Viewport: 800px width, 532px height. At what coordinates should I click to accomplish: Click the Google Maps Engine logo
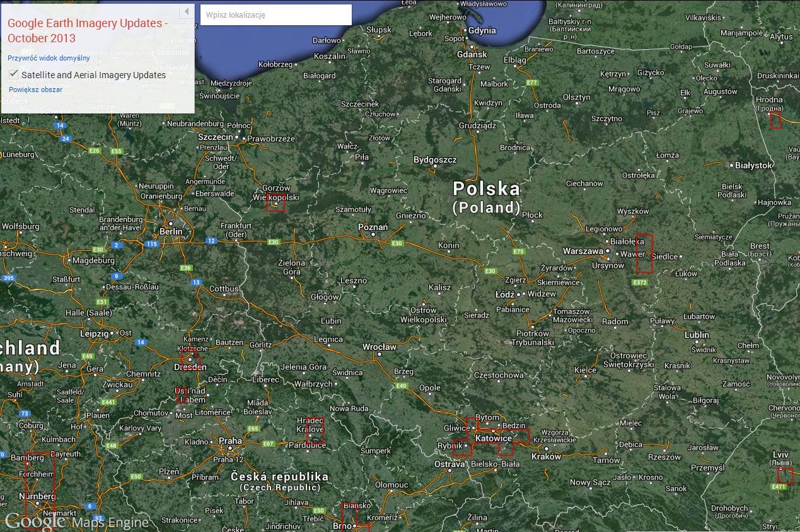point(77,521)
